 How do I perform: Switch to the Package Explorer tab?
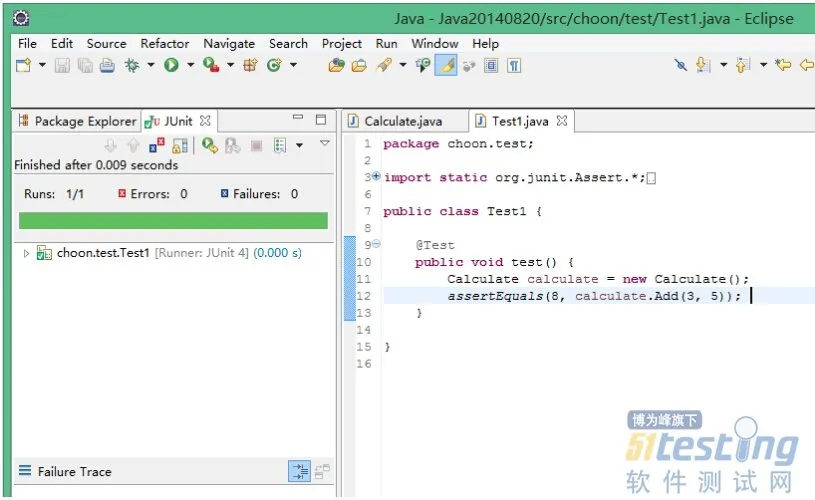[x=77, y=121]
